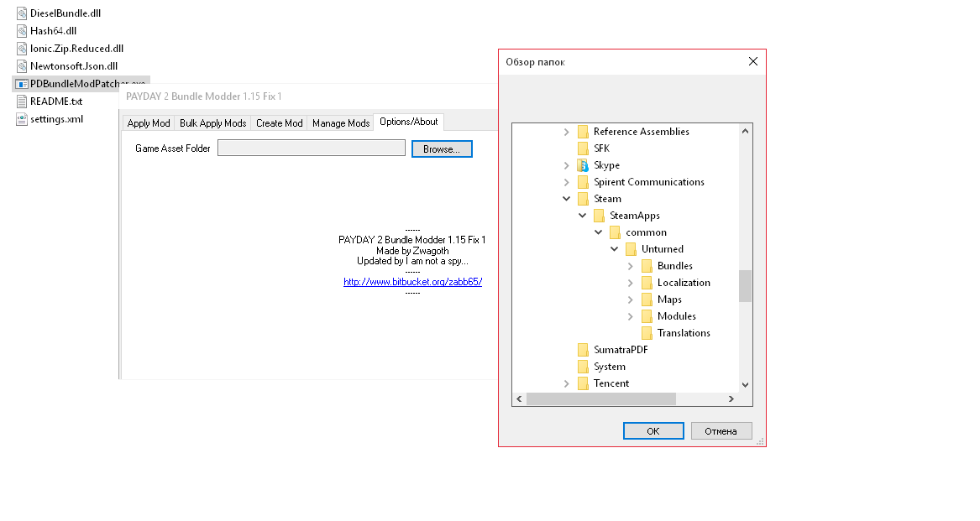Click the Bundles folder icon
The height and width of the screenshot is (521, 980).
pyautogui.click(x=647, y=266)
